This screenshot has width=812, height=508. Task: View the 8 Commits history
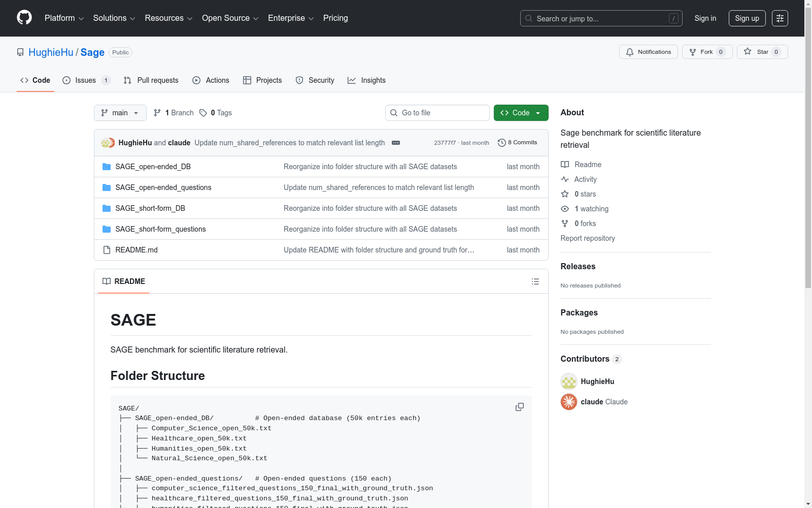[x=518, y=143]
